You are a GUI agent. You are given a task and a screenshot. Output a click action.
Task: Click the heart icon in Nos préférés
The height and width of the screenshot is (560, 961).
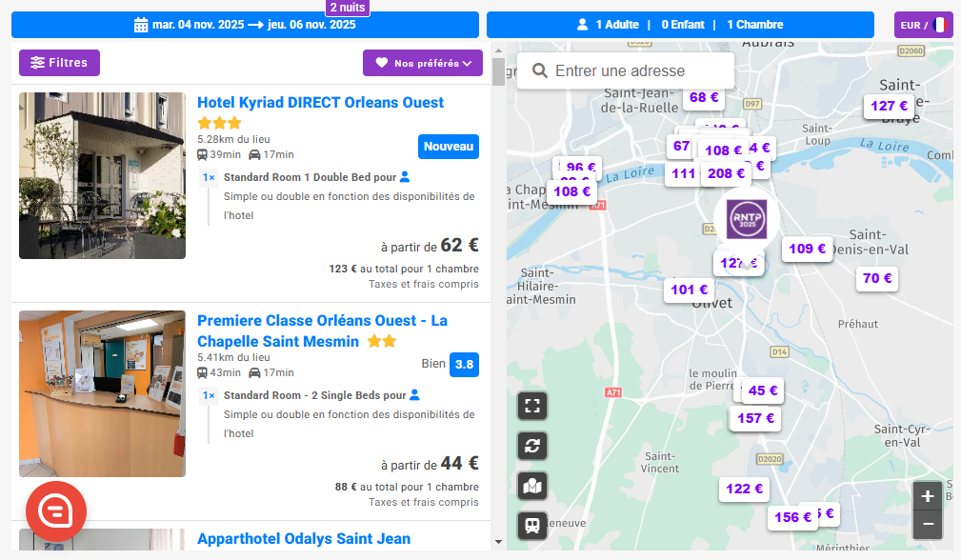(382, 63)
